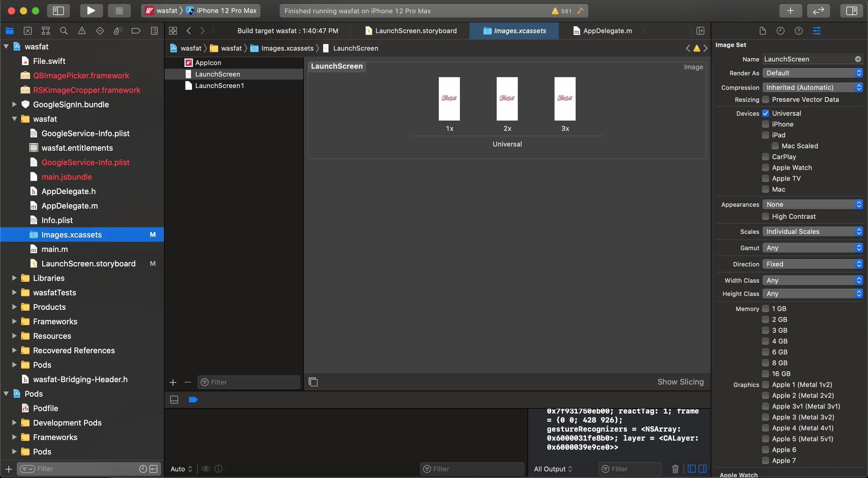Screen dimensions: 868x478
Task: Open the Issue navigator warning icon
Action: (82, 31)
